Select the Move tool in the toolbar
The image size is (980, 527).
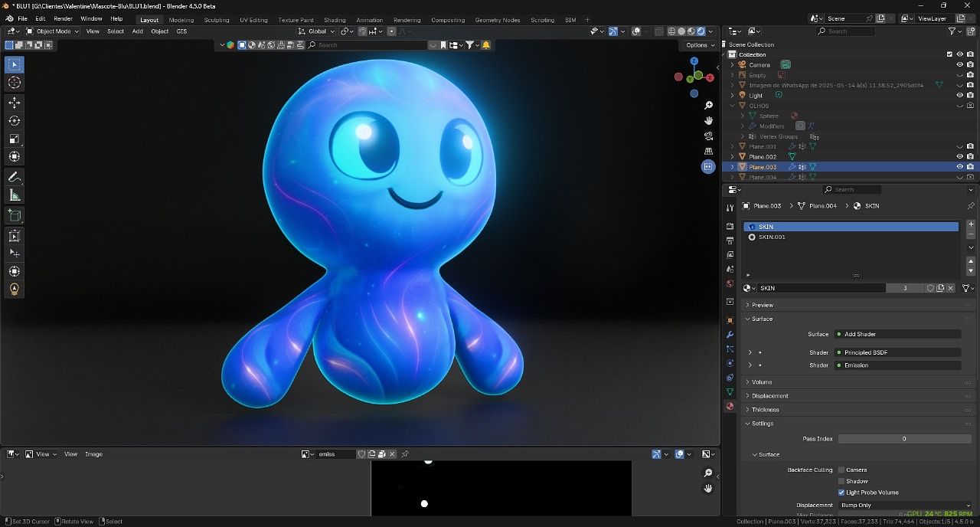15,103
